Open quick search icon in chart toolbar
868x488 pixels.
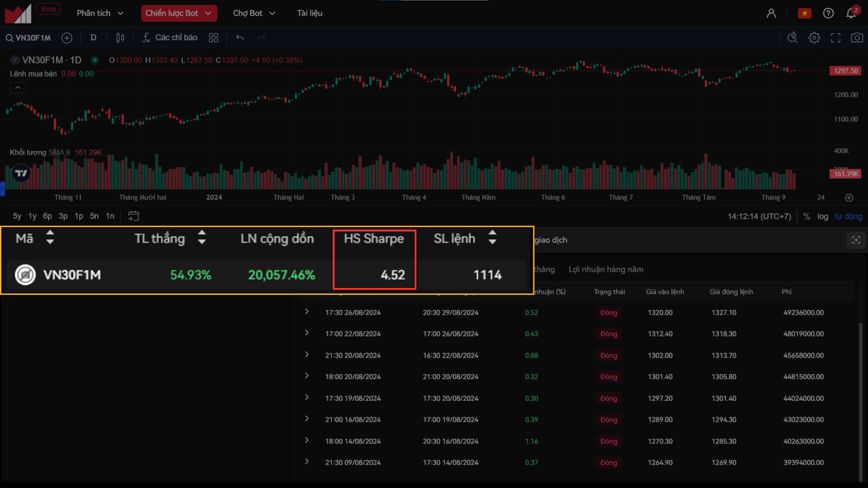point(793,38)
